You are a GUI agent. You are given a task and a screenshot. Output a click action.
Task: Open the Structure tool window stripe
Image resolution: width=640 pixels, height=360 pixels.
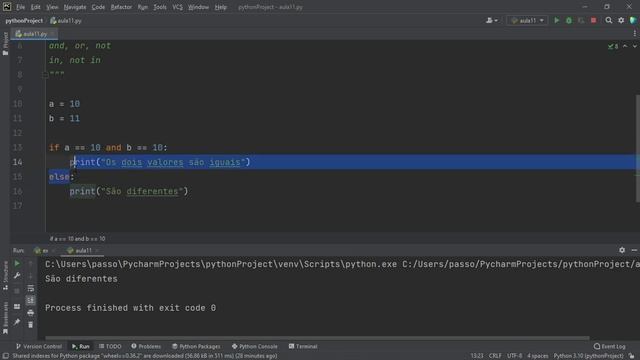pyautogui.click(x=5, y=276)
